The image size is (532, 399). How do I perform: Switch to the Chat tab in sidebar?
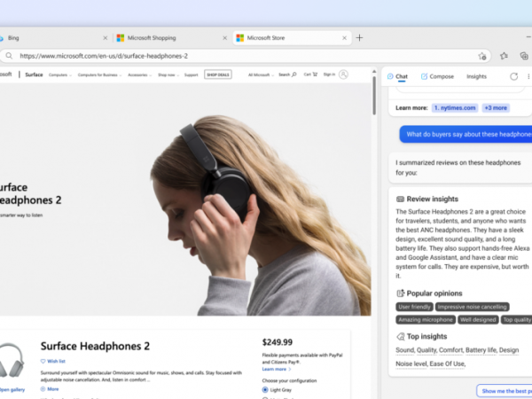[397, 76]
